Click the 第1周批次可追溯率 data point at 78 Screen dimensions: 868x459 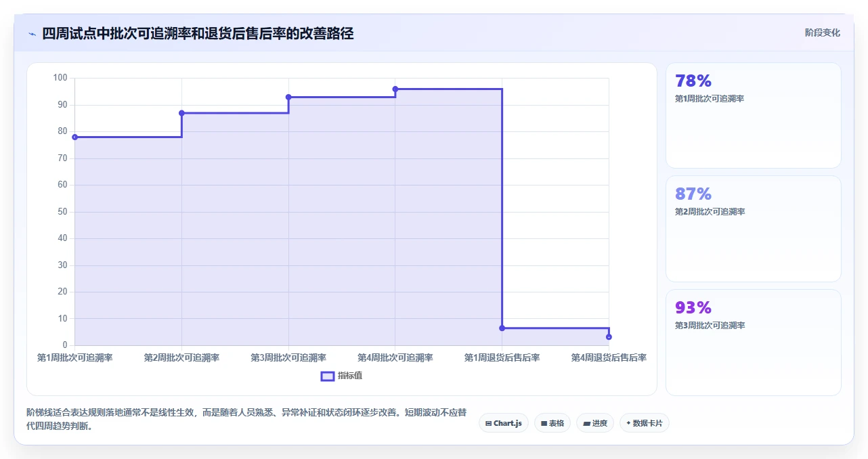click(x=75, y=137)
